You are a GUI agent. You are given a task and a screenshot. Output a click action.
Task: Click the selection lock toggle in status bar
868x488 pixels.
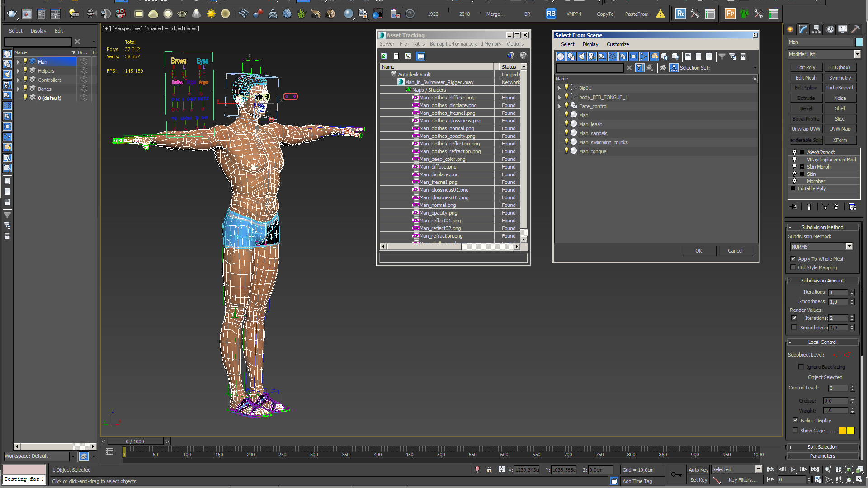tap(489, 470)
